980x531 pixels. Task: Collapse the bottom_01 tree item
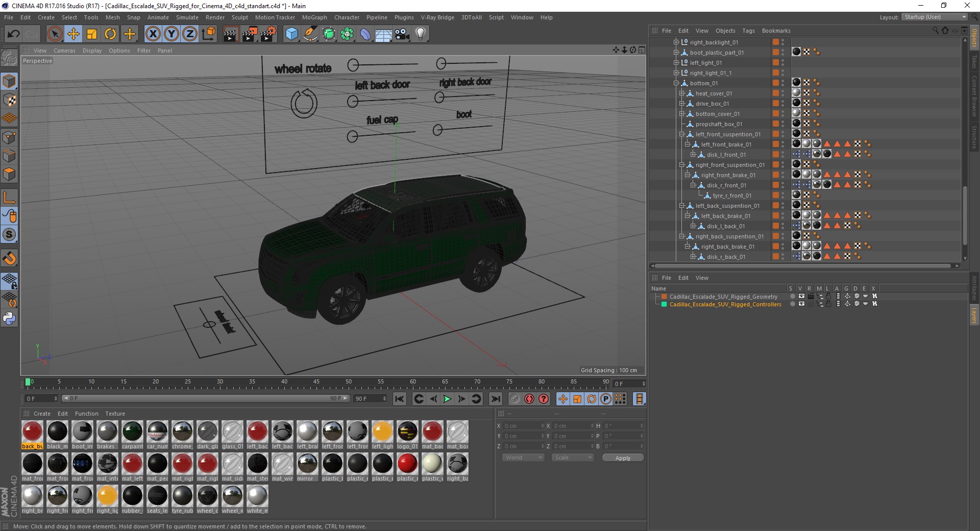[x=676, y=83]
